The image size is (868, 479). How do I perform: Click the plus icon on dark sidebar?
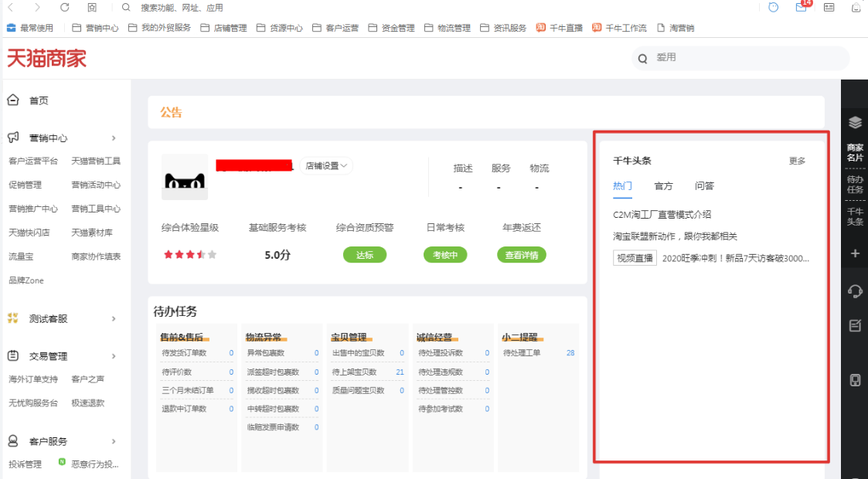tap(855, 253)
